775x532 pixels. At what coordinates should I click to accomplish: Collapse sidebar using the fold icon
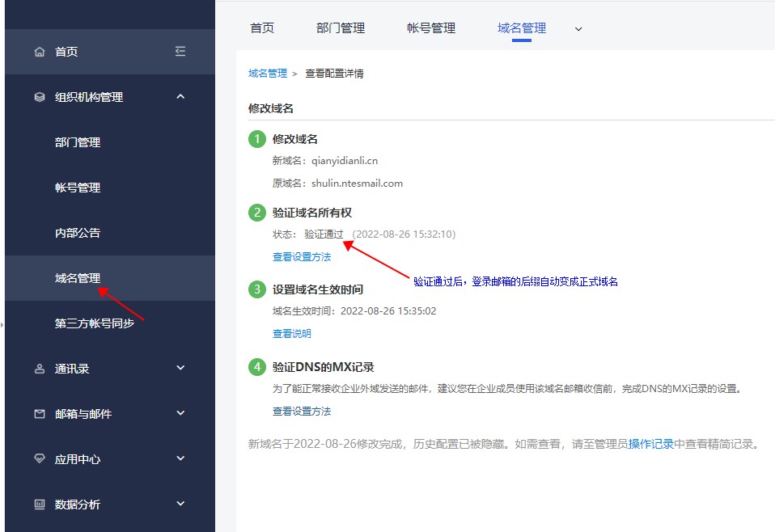pyautogui.click(x=180, y=52)
